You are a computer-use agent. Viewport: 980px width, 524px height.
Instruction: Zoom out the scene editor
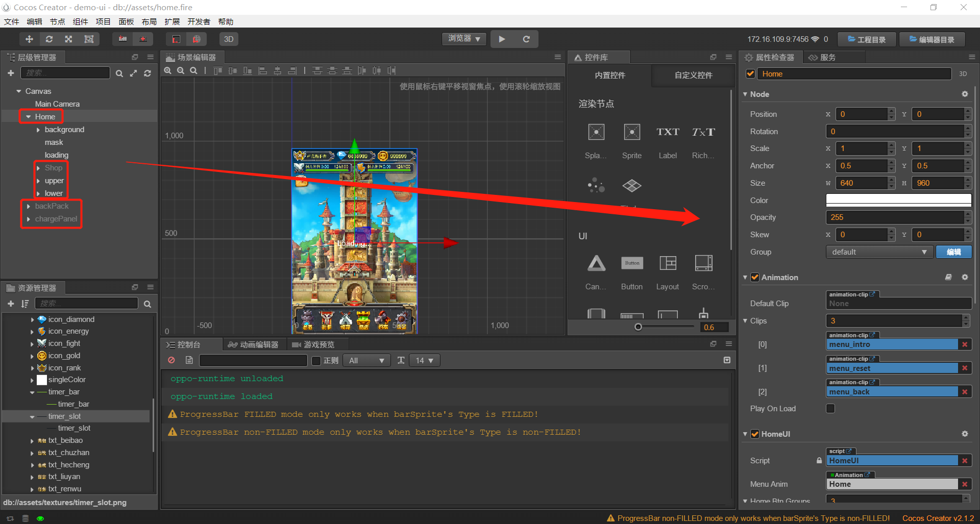(181, 71)
